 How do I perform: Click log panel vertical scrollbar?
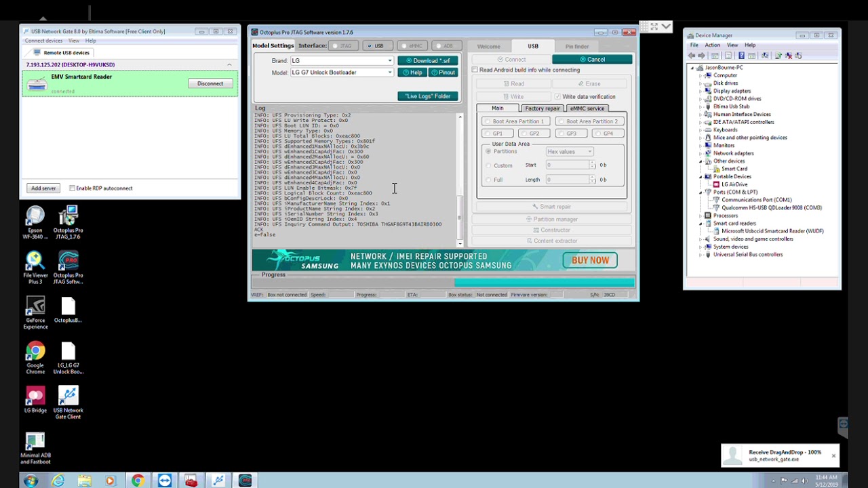point(460,180)
